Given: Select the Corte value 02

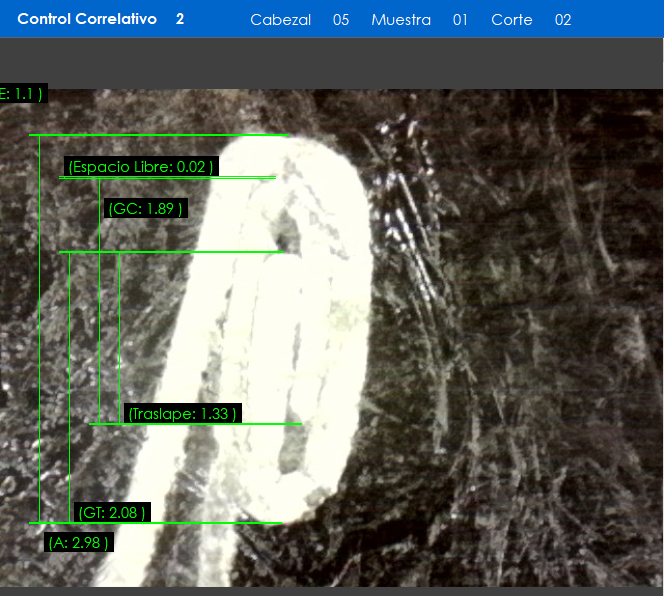Looking at the screenshot, I should tap(563, 20).
